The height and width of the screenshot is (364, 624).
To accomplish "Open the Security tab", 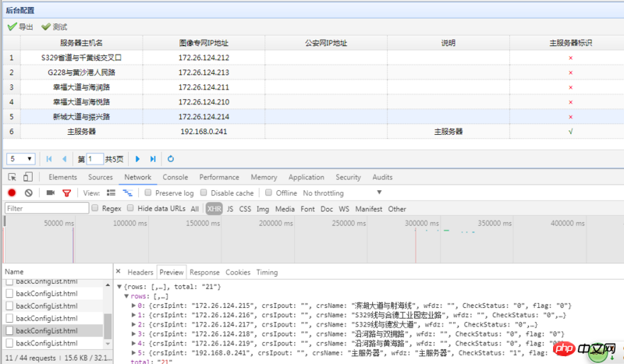I will tap(348, 177).
